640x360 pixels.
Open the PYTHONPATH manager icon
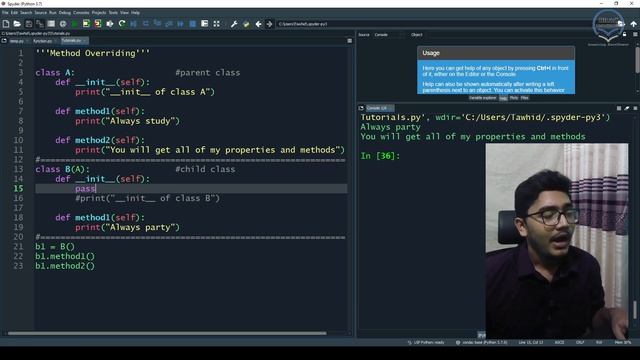click(x=246, y=24)
